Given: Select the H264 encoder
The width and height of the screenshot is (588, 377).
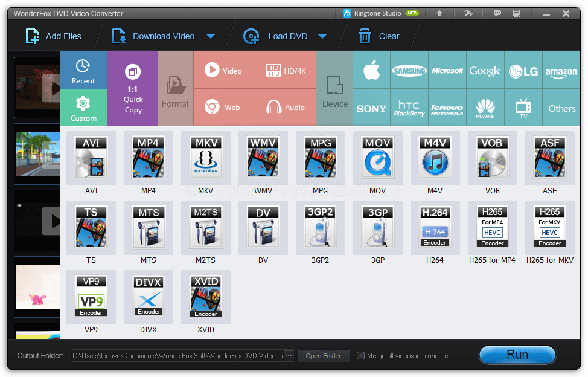Looking at the screenshot, I should 435,227.
